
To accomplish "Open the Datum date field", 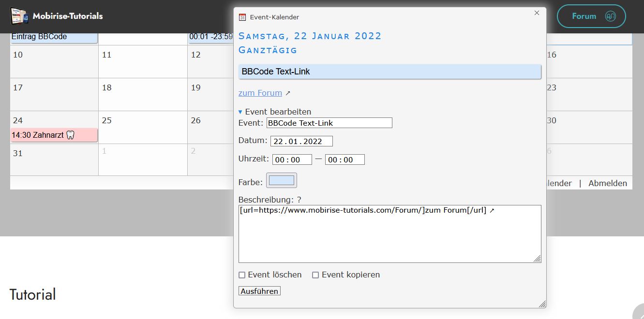I will pyautogui.click(x=301, y=142).
